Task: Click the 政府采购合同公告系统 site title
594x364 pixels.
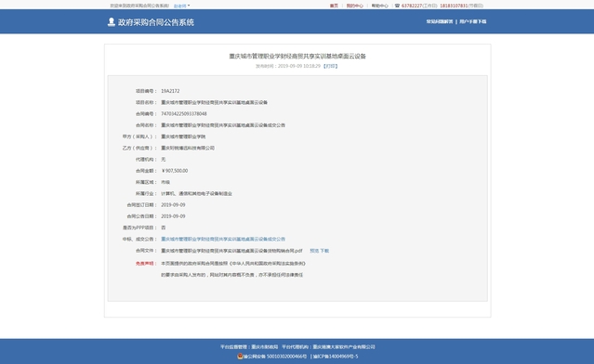Action: point(156,22)
